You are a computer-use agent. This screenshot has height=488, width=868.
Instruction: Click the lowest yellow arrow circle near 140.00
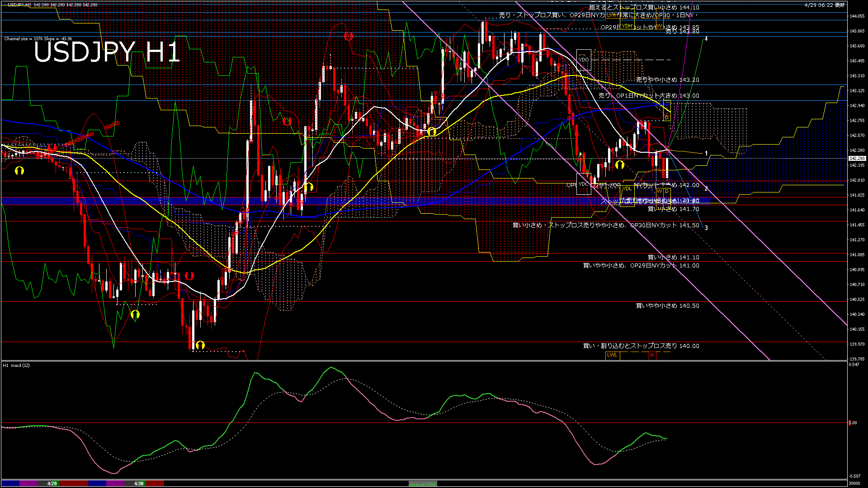pyautogui.click(x=200, y=345)
